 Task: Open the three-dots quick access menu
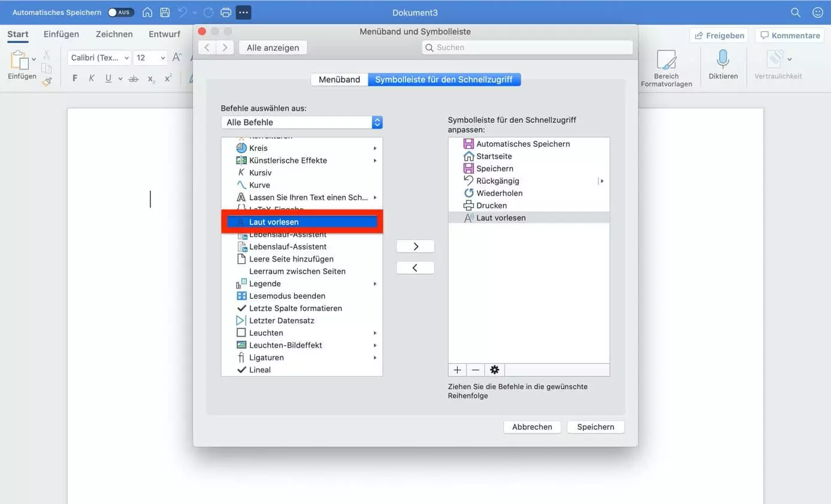pos(243,13)
